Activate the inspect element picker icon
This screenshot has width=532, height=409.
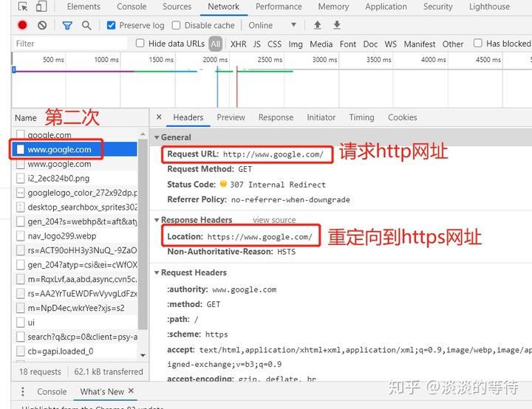(x=23, y=7)
